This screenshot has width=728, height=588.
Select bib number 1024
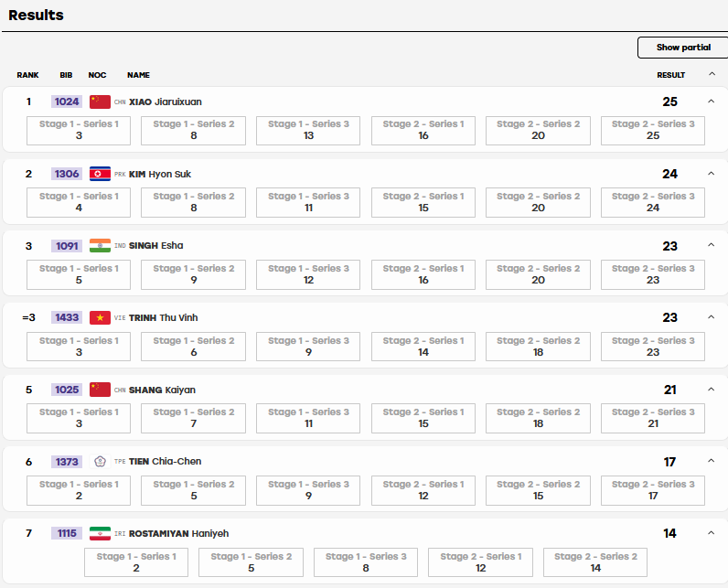coord(67,102)
